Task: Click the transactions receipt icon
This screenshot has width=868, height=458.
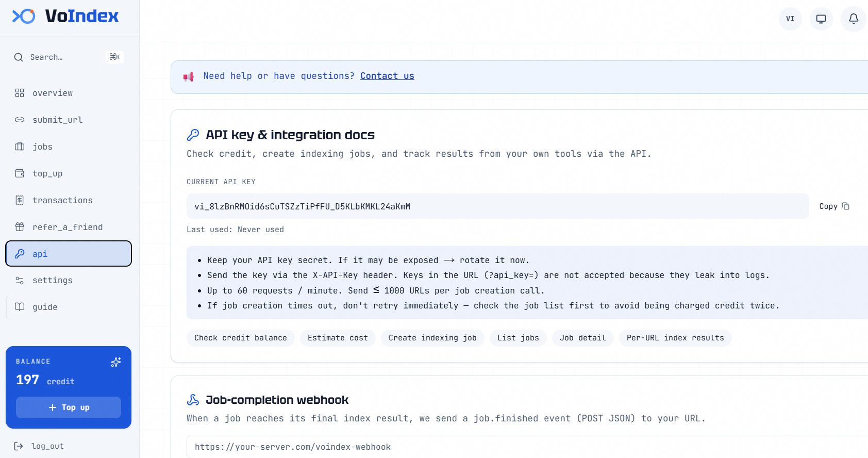Action: [20, 200]
